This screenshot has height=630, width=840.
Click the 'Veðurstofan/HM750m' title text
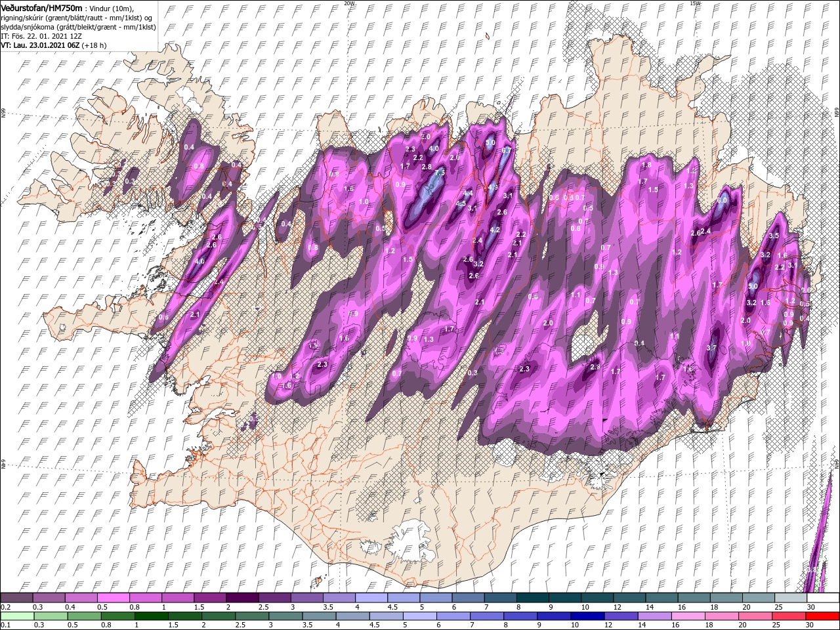pyautogui.click(x=41, y=8)
